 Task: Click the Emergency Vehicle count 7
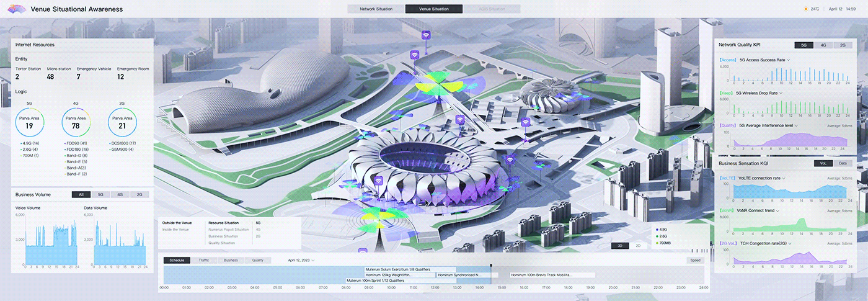click(79, 76)
